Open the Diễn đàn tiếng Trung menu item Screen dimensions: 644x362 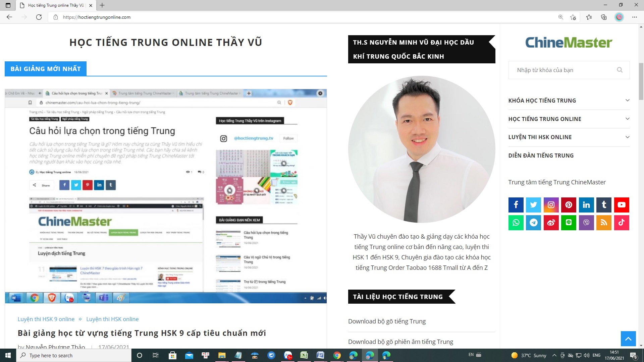tap(541, 156)
